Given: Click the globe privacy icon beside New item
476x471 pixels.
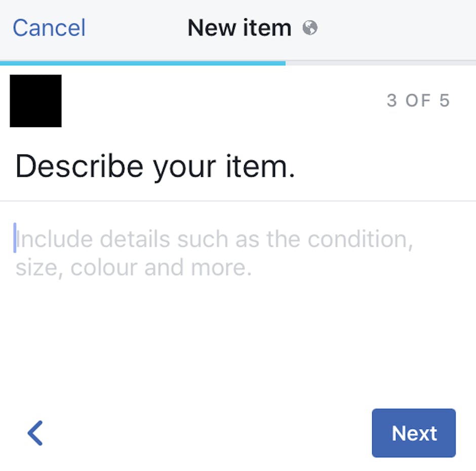Looking at the screenshot, I should [310, 28].
